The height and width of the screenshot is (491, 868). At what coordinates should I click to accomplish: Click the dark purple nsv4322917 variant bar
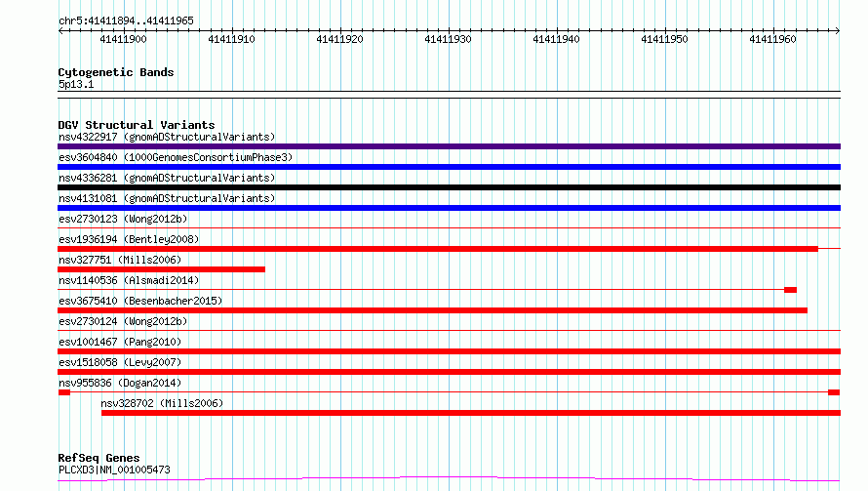tap(449, 146)
